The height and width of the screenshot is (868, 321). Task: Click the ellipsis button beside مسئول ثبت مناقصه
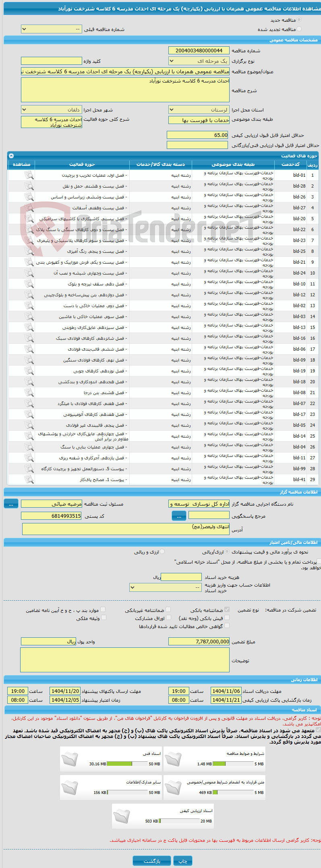[x=11, y=504]
